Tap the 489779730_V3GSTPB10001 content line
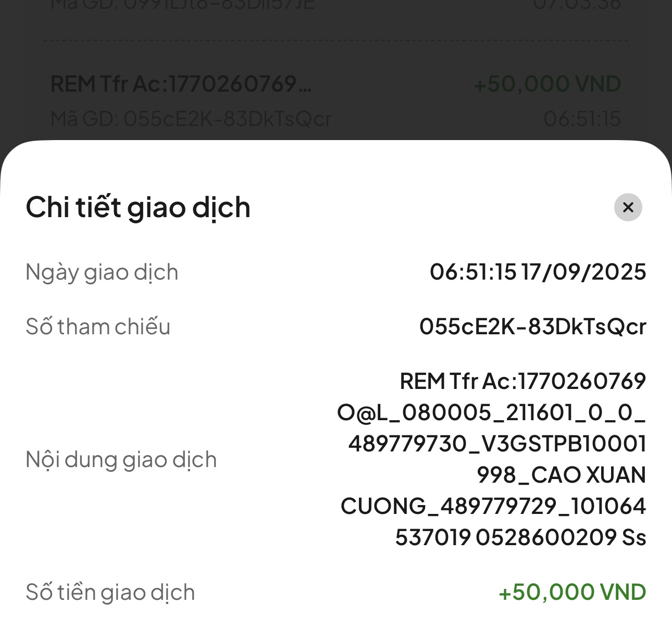 point(497,444)
